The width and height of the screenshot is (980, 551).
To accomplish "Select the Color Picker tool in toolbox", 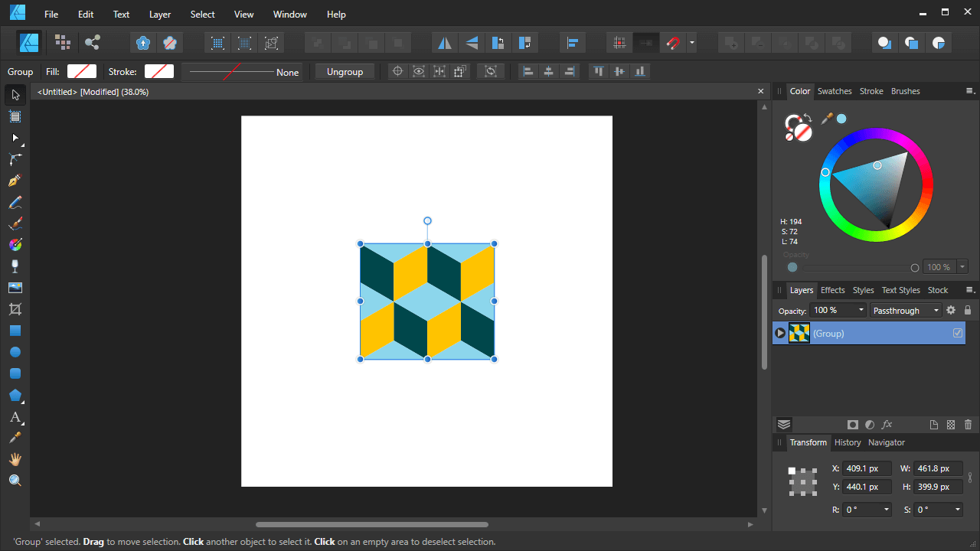I will (15, 438).
